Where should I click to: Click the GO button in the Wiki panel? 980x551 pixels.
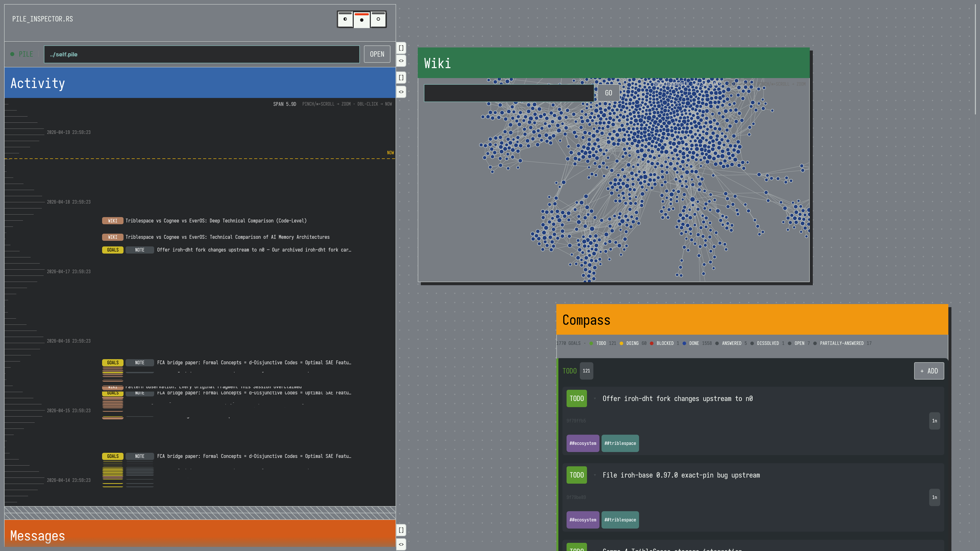click(608, 93)
